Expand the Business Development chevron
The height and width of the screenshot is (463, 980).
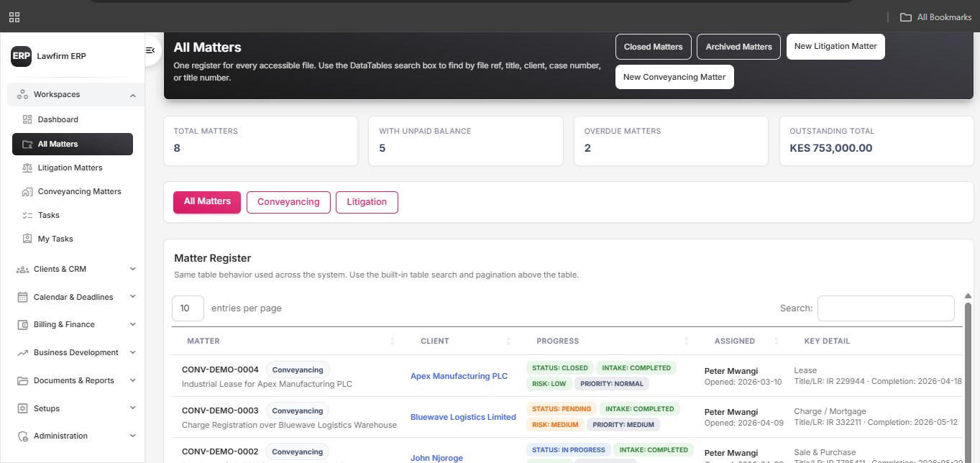tap(132, 352)
